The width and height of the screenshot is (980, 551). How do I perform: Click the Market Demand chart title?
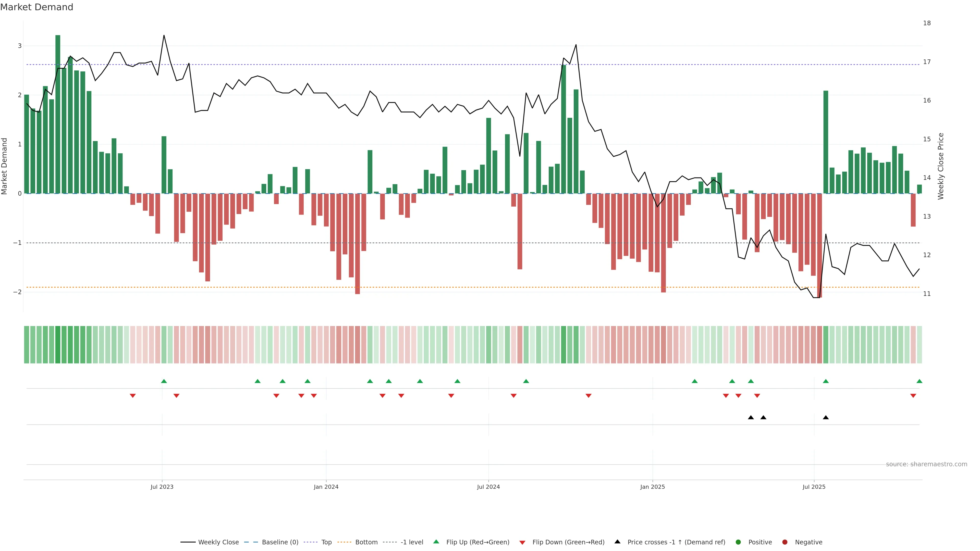pyautogui.click(x=36, y=7)
